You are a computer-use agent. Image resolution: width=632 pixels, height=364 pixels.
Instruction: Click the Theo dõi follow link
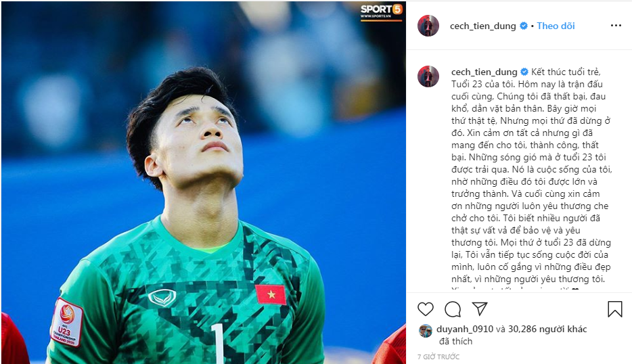(x=556, y=26)
